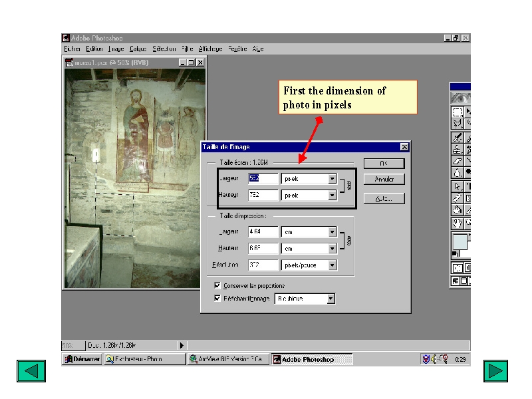This screenshot has width=532, height=399.
Task: Click the Adobe Online eye banner
Action: 460,98
